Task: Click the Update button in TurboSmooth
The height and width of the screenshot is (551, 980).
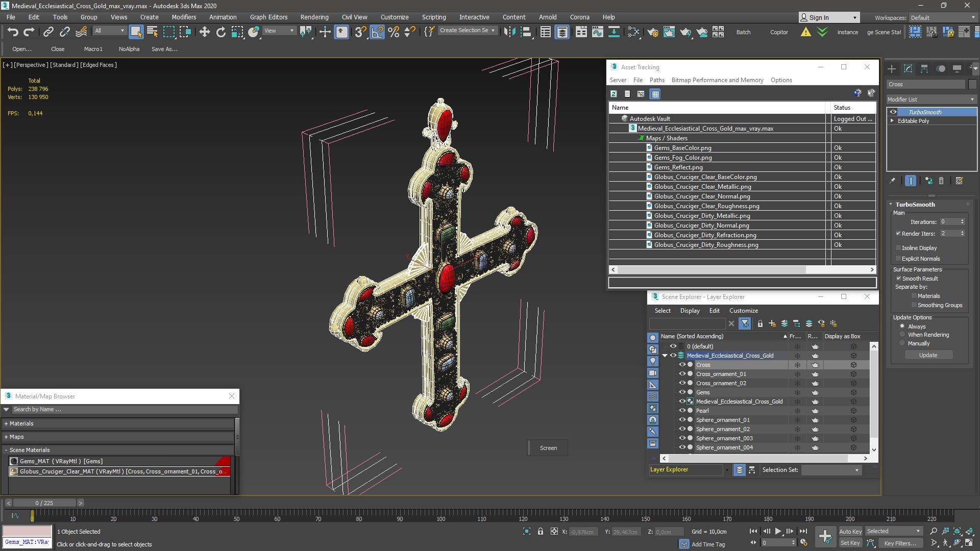Action: pos(928,355)
